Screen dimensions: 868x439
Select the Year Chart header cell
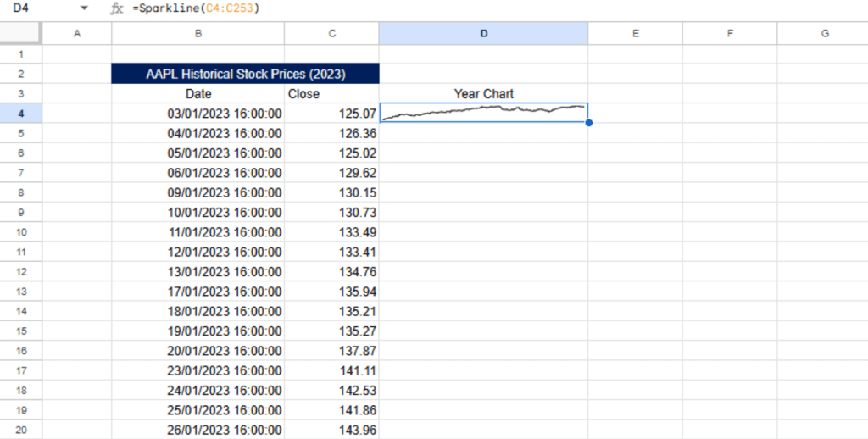483,94
